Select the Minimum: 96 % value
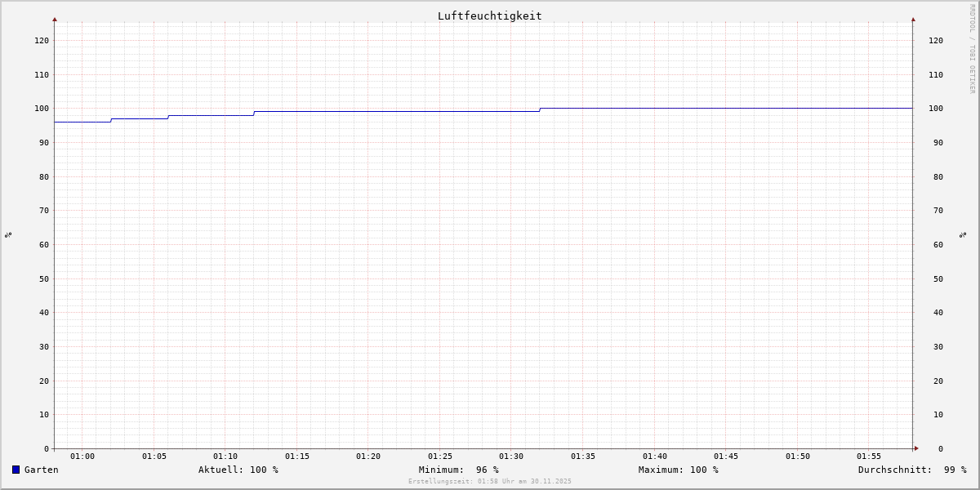The image size is (980, 490). coord(459,470)
